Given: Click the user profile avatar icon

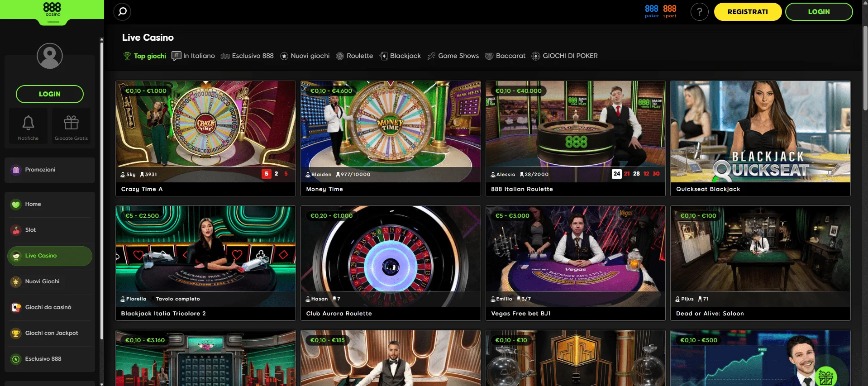Looking at the screenshot, I should pos(50,56).
